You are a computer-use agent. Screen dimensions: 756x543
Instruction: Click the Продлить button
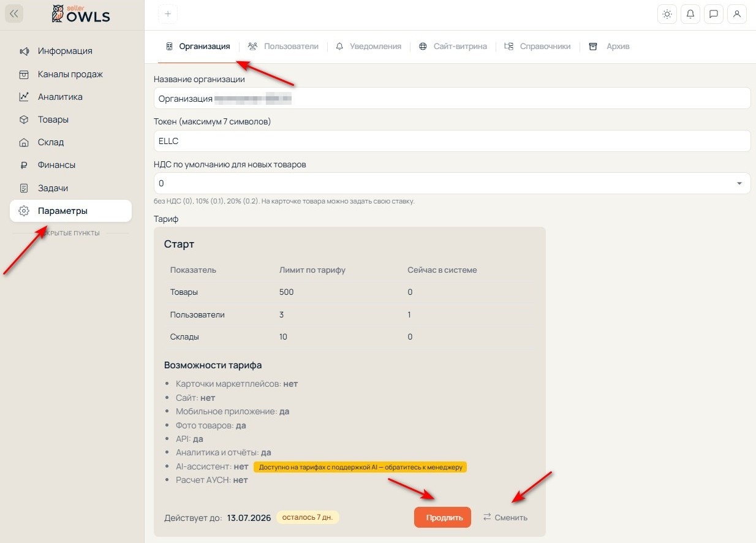pos(442,517)
